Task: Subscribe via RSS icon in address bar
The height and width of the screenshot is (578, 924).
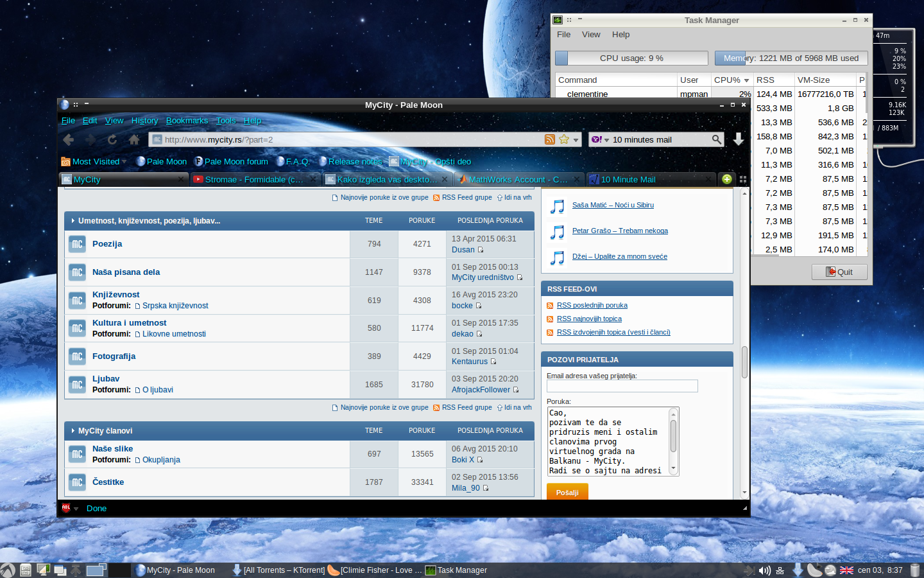Action: (550, 139)
